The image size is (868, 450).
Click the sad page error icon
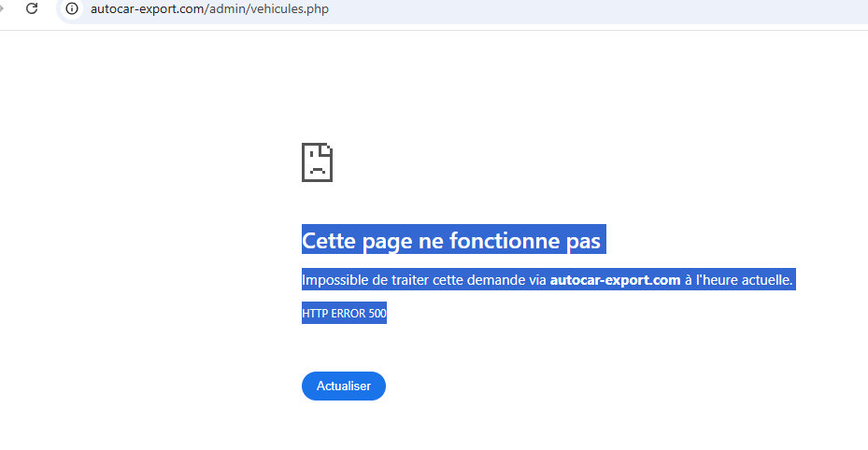317,162
